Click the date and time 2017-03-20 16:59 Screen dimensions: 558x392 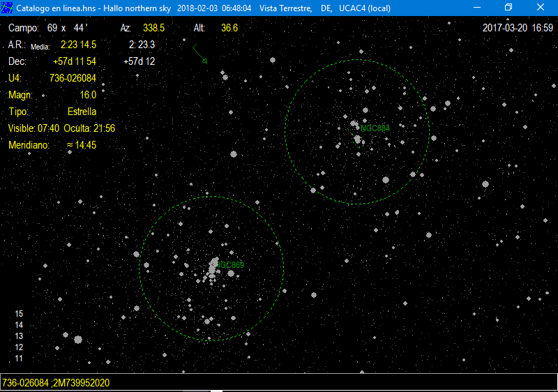pyautogui.click(x=518, y=28)
